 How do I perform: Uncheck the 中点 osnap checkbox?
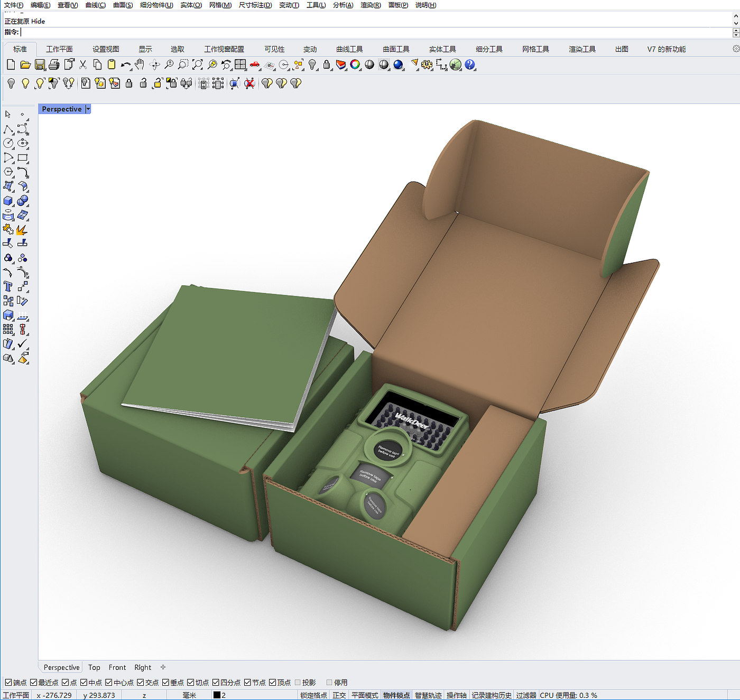[x=84, y=683]
